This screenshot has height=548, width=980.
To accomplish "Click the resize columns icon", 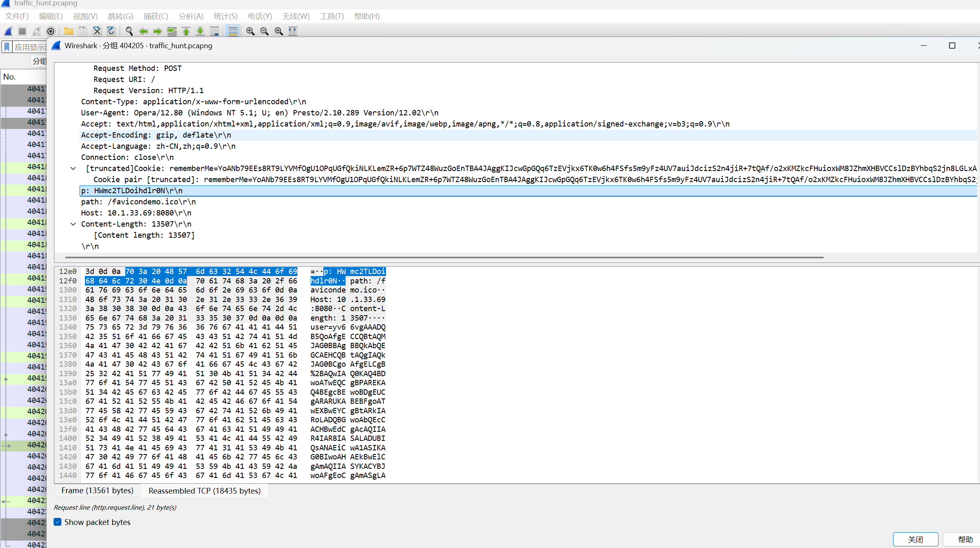I will coord(293,31).
